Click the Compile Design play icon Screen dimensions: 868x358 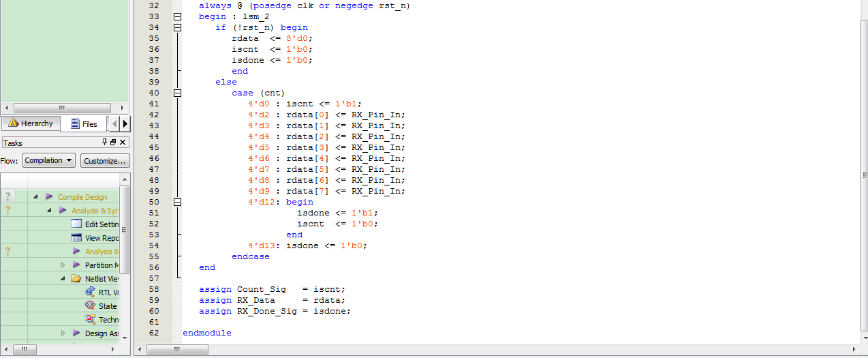pyautogui.click(x=49, y=196)
